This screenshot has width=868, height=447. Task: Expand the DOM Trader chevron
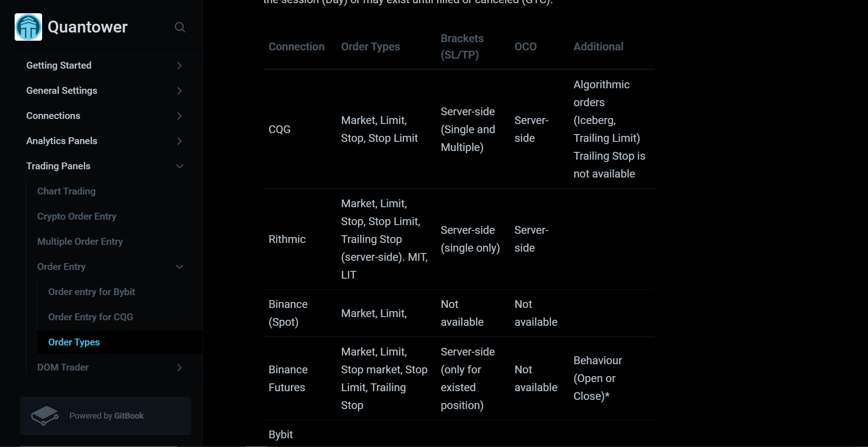click(x=179, y=367)
